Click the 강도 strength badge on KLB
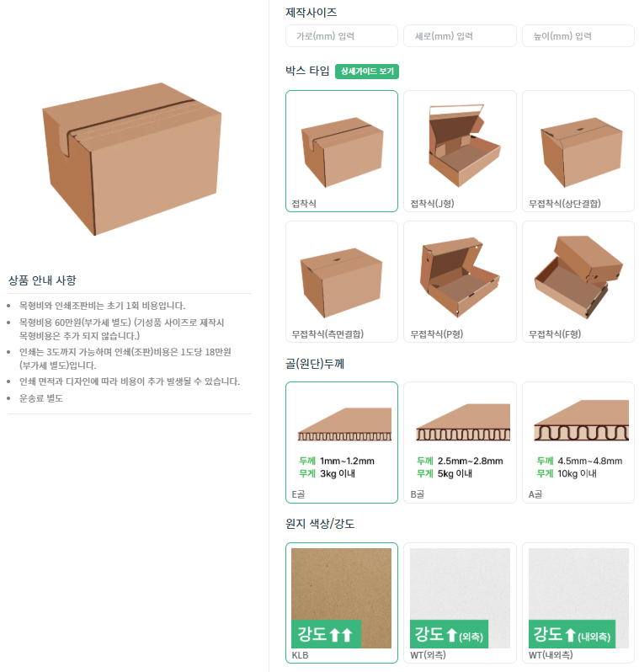Image resolution: width=639 pixels, height=672 pixels. pyautogui.click(x=326, y=634)
